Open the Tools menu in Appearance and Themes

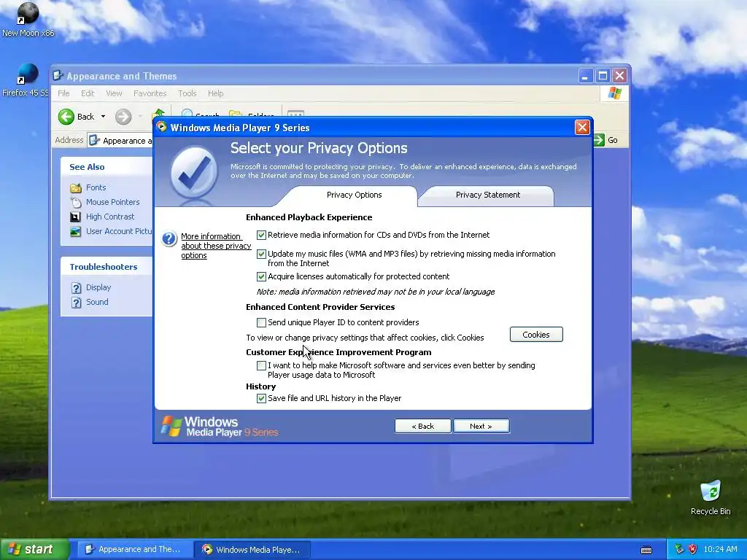(x=187, y=93)
